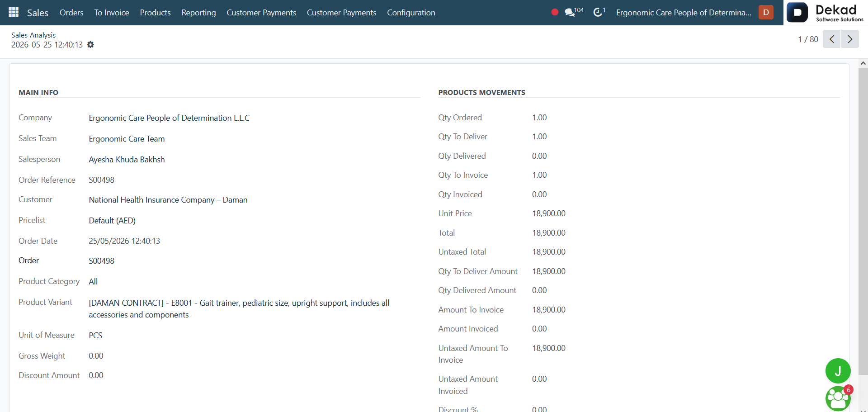Click the Unit Price value 18,900.00
Viewport: 868px width, 412px height.
coord(549,213)
